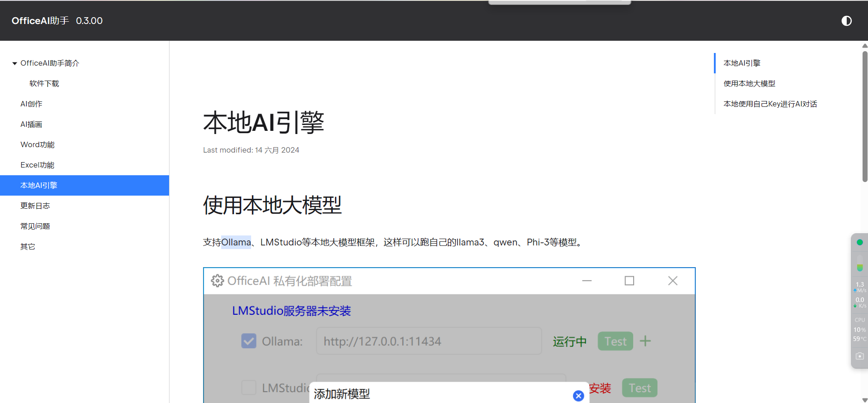Image resolution: width=868 pixels, height=403 pixels.
Task: Click the close X in the OfficeAI dialog screenshot
Action: (x=673, y=281)
